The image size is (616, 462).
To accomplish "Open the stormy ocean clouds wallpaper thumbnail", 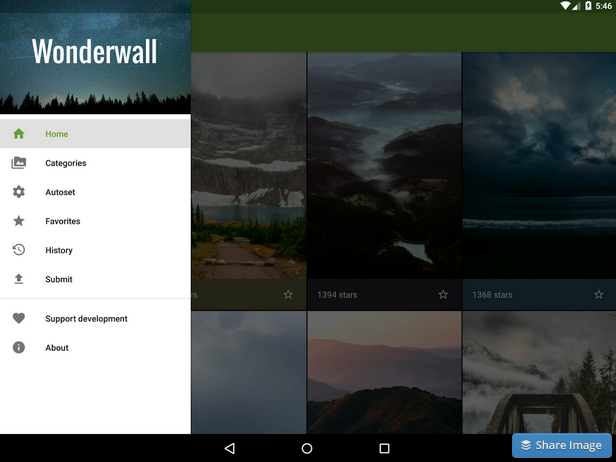I will 539,165.
